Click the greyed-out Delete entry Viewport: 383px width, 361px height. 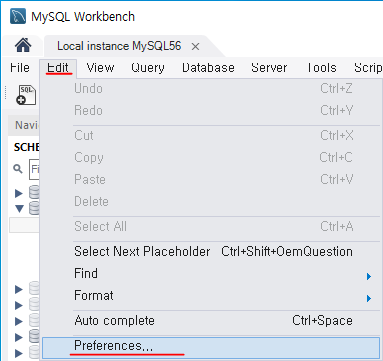coord(211,202)
